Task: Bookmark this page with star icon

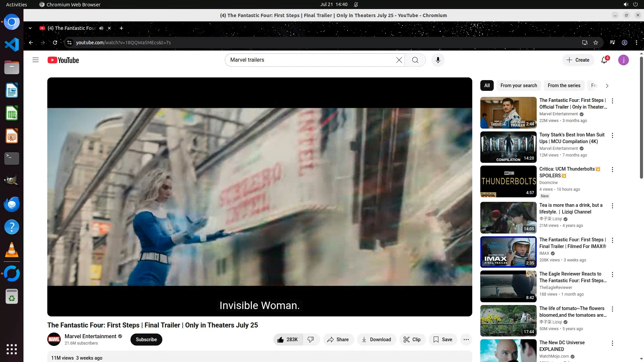Action: tap(596, 43)
